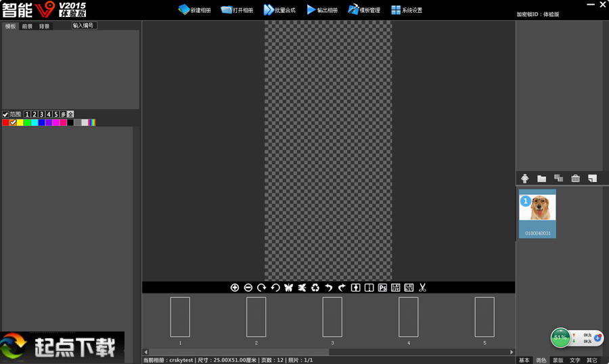609x364 pixels.
Task: Pick the magenta color swatch
Action: (56, 122)
